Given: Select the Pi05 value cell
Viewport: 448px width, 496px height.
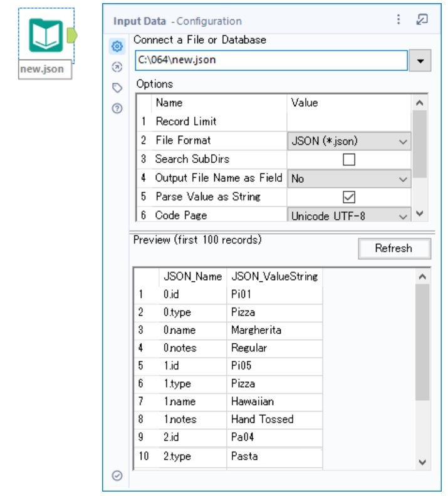Looking at the screenshot, I should (274, 366).
